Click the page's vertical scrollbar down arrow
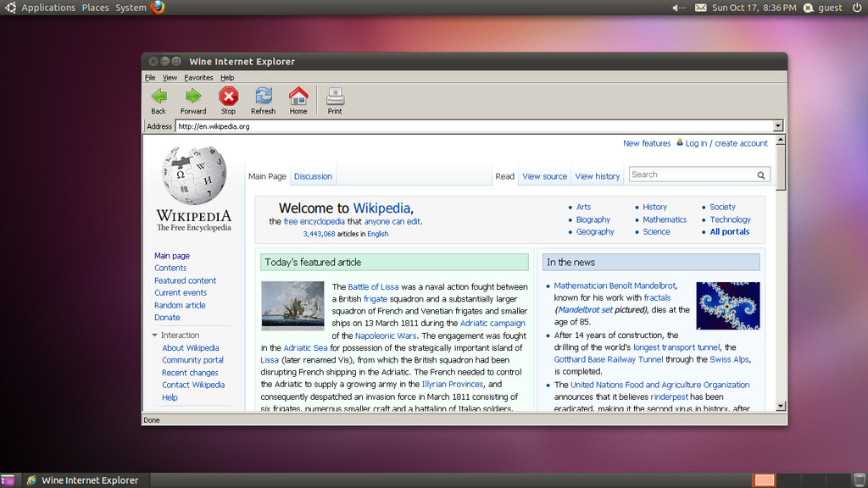This screenshot has width=868, height=488. click(782, 406)
